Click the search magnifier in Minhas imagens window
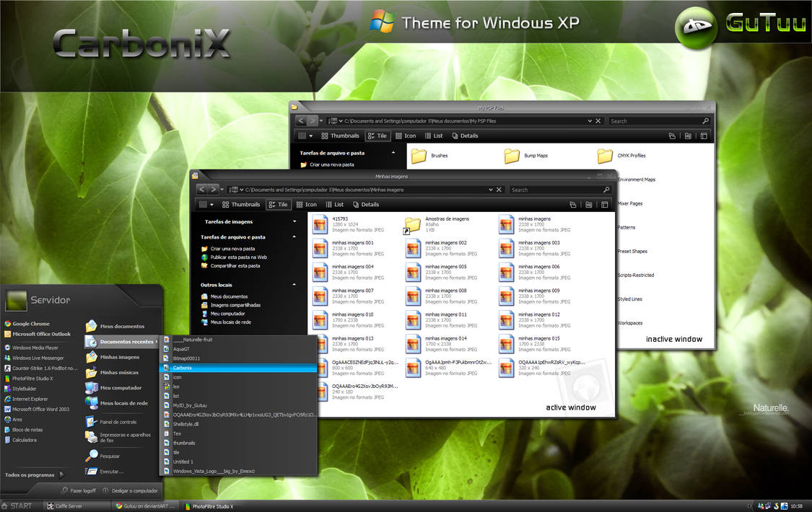Viewport: 812px width, 512px height. click(x=606, y=190)
